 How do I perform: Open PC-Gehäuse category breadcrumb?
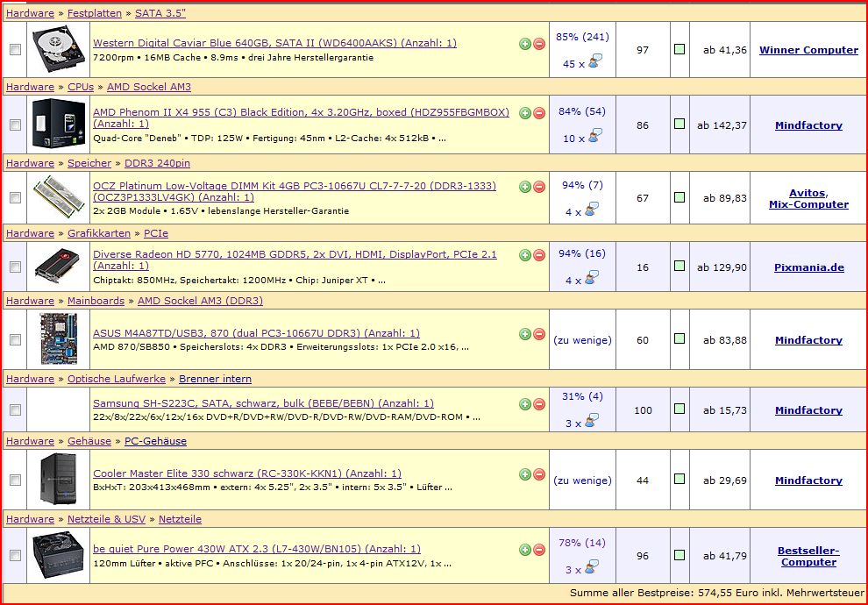pyautogui.click(x=155, y=441)
